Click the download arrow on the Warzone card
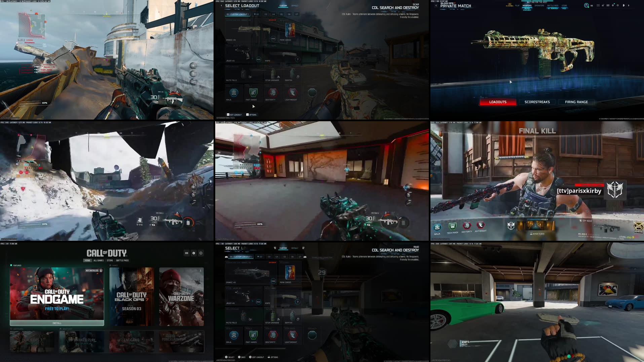The image size is (644, 362). point(200,270)
